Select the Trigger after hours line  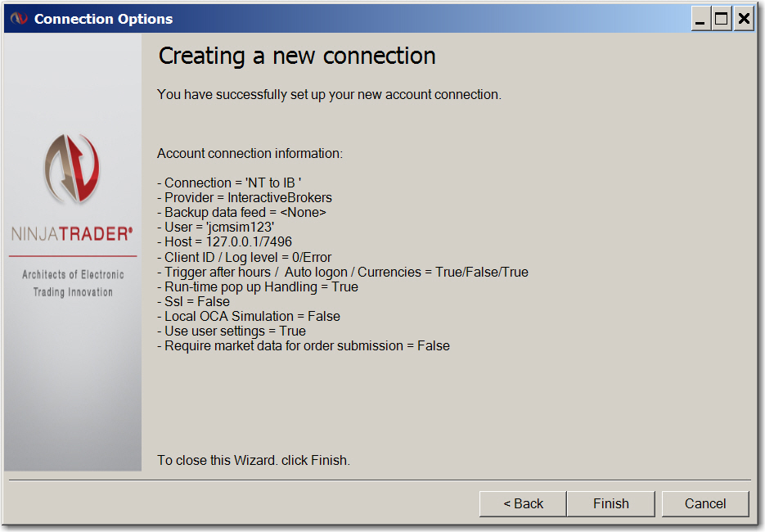point(343,272)
